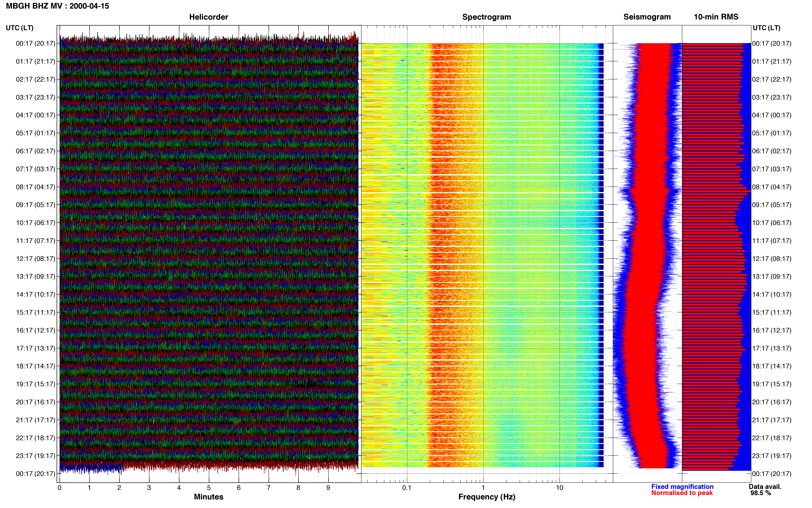
Task: Click left time label '02:17 (22:17)'
Action: click(36, 79)
